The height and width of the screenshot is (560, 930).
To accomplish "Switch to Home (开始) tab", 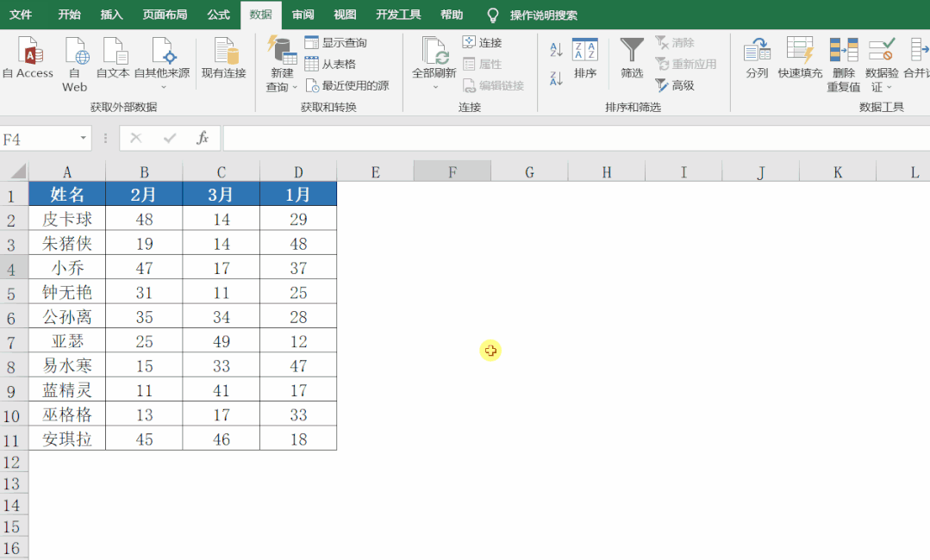I will [x=70, y=15].
